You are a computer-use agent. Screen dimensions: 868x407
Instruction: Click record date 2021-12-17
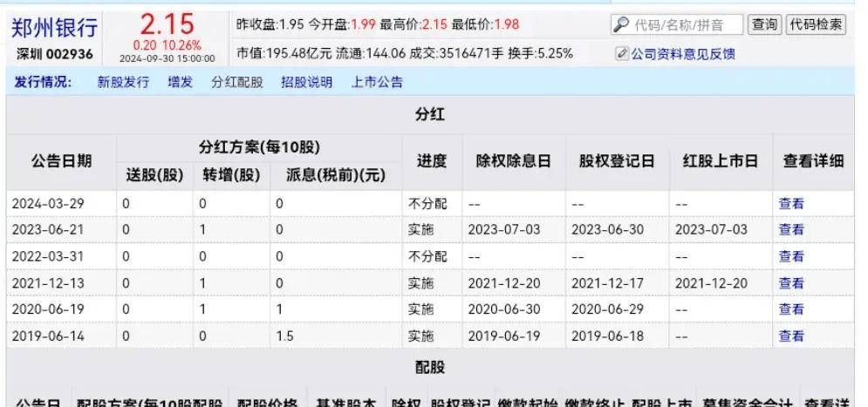[x=607, y=283]
